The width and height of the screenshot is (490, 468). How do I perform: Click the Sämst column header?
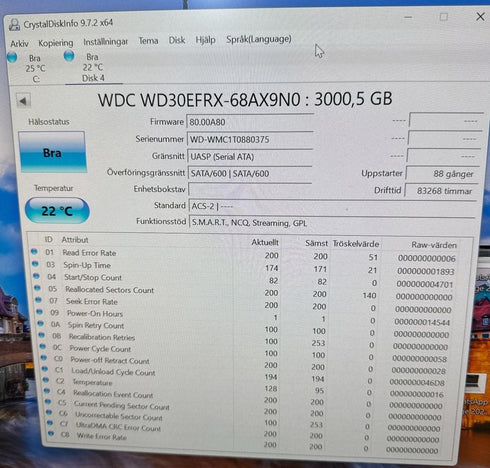click(317, 243)
